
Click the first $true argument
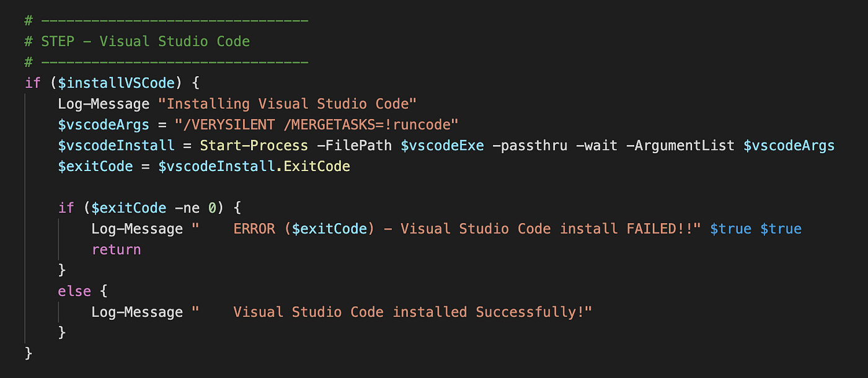[x=730, y=229]
